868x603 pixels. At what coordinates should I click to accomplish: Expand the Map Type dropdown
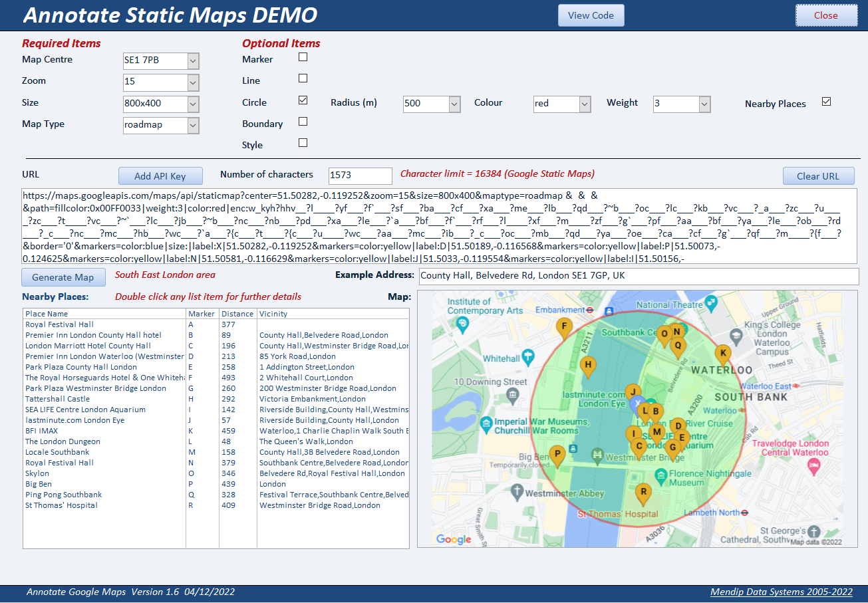click(193, 125)
